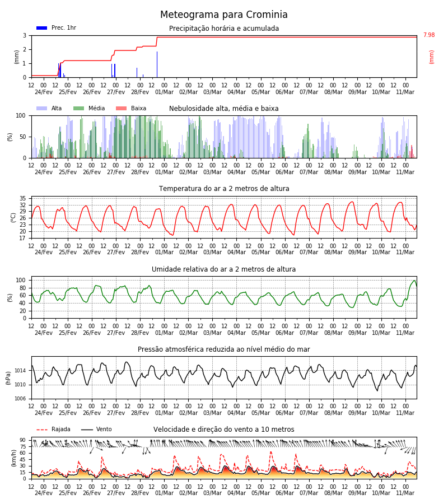448x504 pixels.
Task: Click the Vento solid line legend marker
Action: tap(87, 430)
